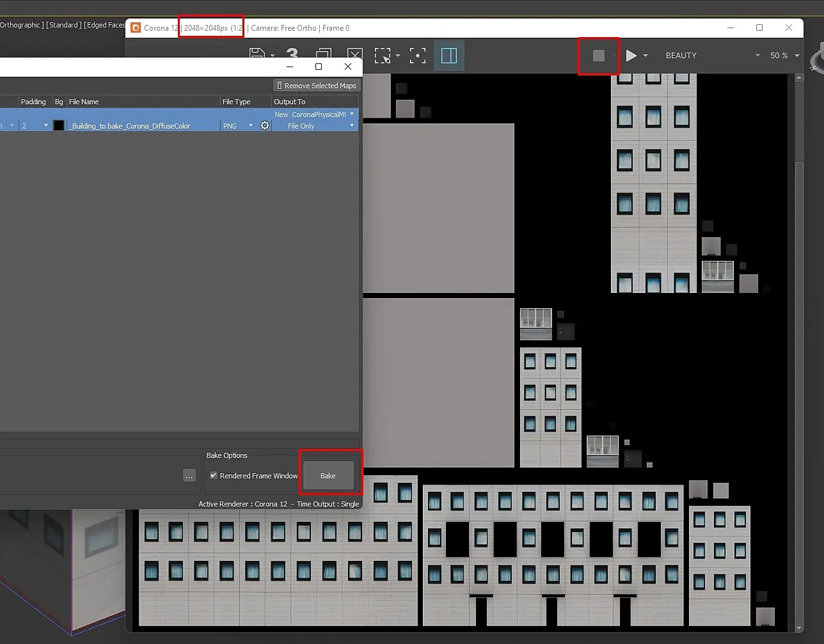
Task: Click the Standard viewport shading label
Action: [x=64, y=25]
